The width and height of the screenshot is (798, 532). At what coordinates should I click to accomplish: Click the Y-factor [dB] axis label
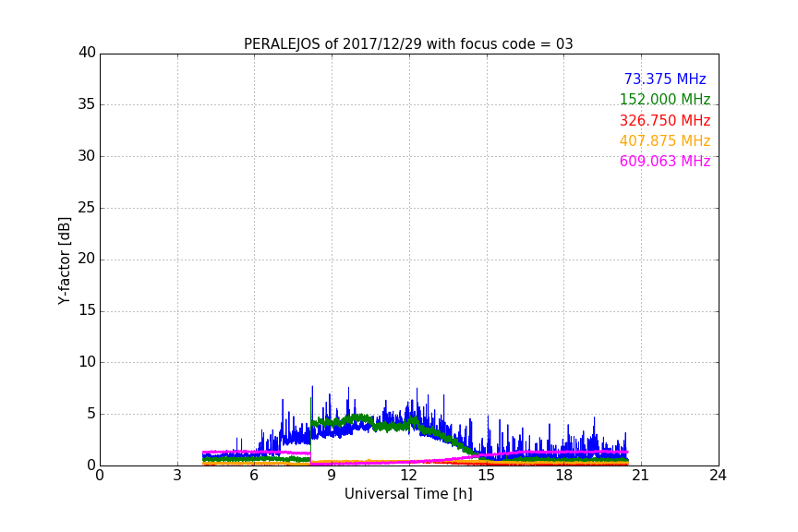click(x=64, y=260)
